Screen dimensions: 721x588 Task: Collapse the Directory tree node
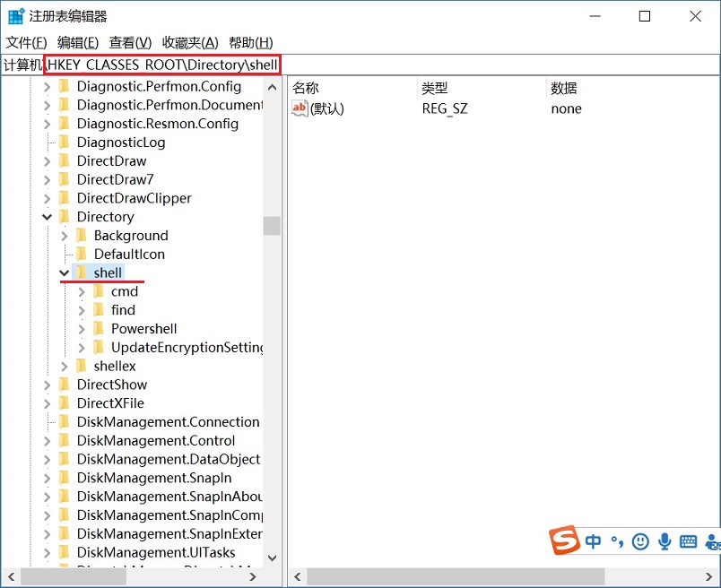click(48, 216)
